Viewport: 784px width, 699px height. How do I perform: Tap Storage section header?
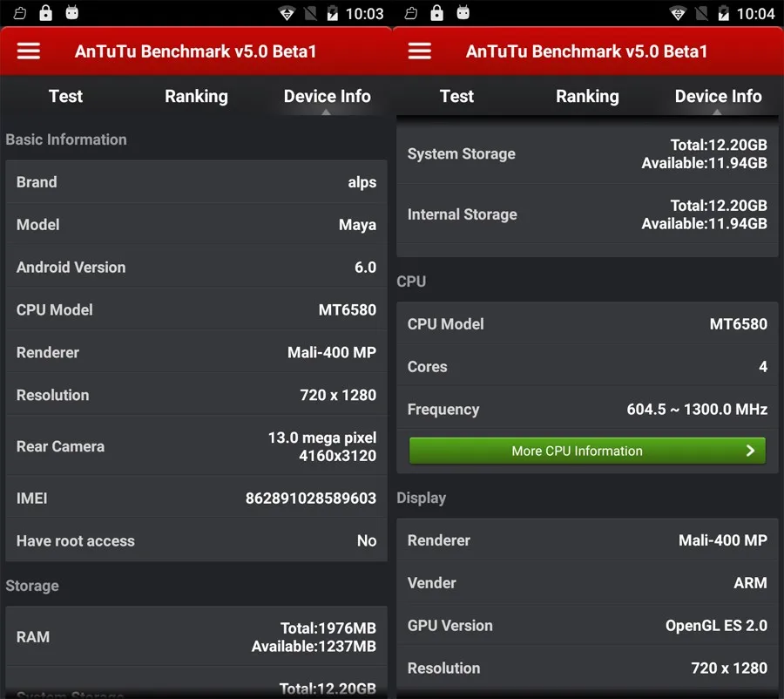(x=32, y=586)
